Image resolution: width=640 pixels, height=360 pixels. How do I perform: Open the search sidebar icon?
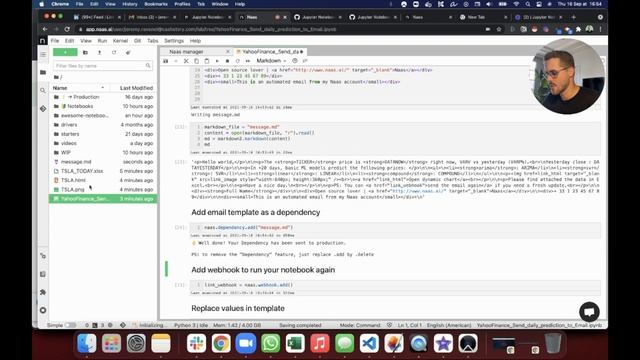point(43,90)
